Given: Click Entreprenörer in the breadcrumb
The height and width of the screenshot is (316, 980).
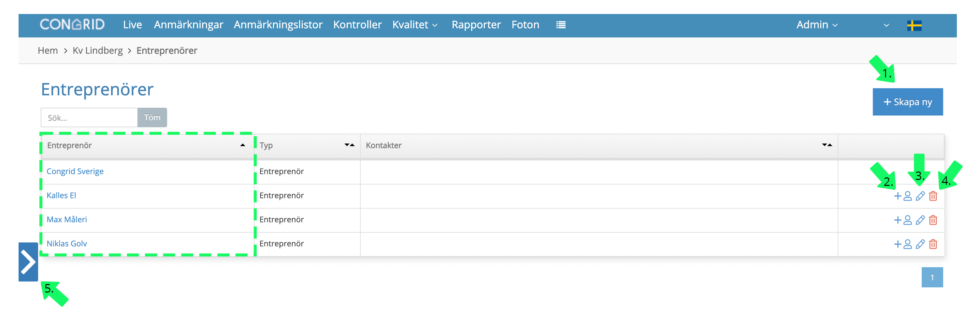Looking at the screenshot, I should click(166, 50).
